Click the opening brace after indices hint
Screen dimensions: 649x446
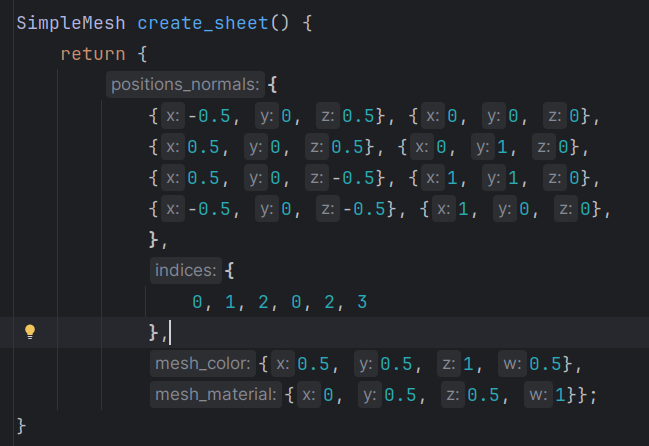coord(229,270)
